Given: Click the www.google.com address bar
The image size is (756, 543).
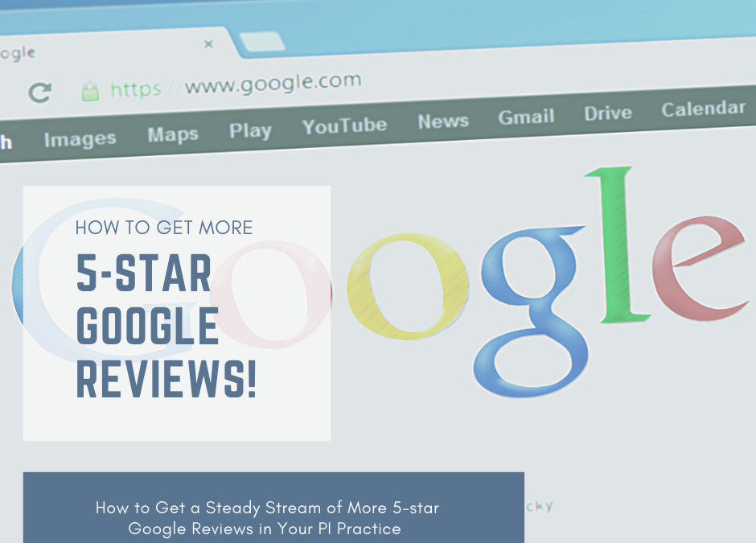Looking at the screenshot, I should tap(236, 85).
